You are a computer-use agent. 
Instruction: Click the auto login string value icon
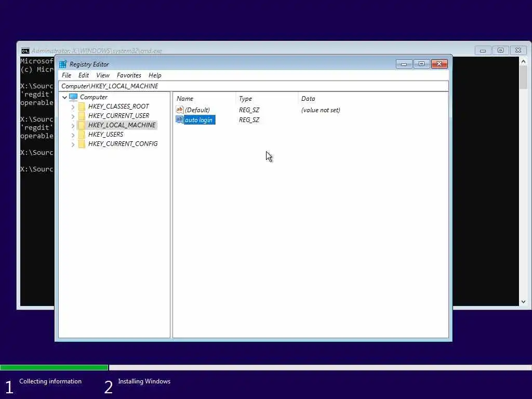pyautogui.click(x=179, y=119)
